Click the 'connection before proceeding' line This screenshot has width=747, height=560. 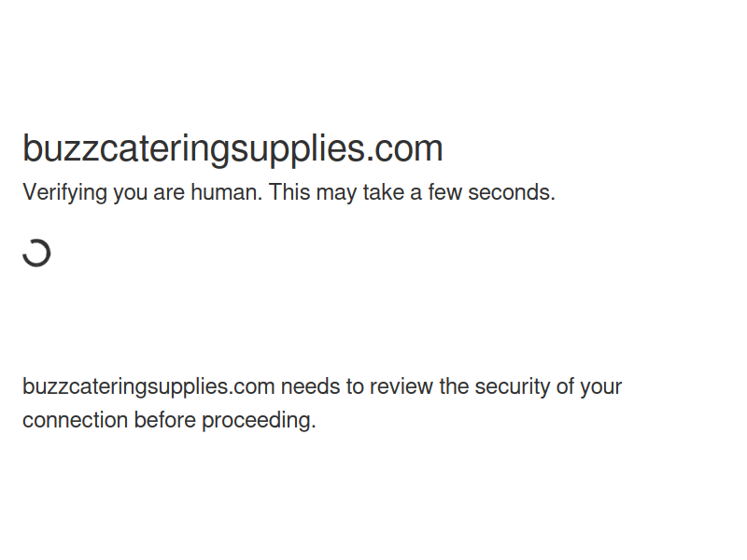169,420
